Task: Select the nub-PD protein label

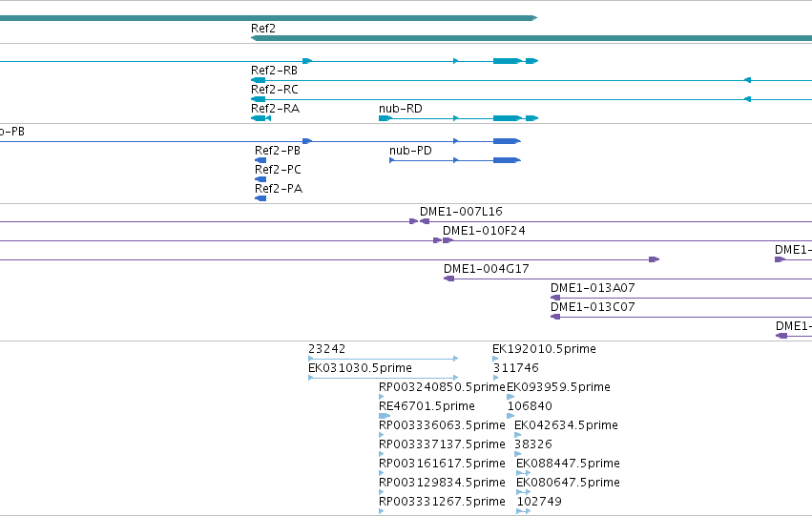Action: [410, 151]
